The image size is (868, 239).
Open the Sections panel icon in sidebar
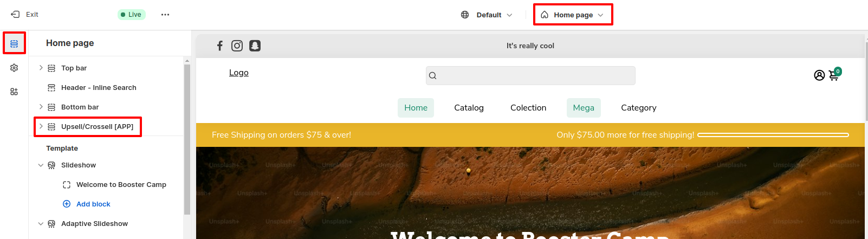tap(14, 43)
